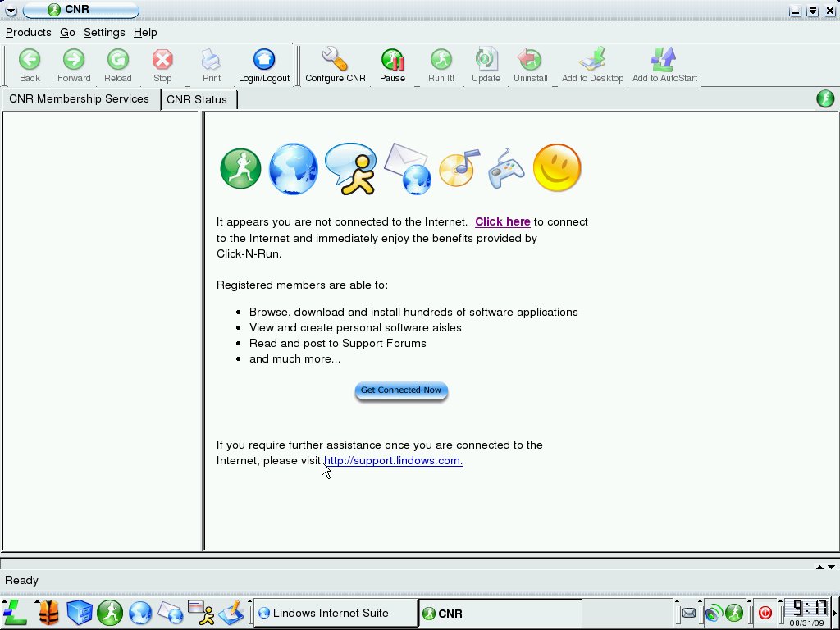This screenshot has width=840, height=630.
Task: Choose the Add to Desktop icon
Action: [592, 66]
